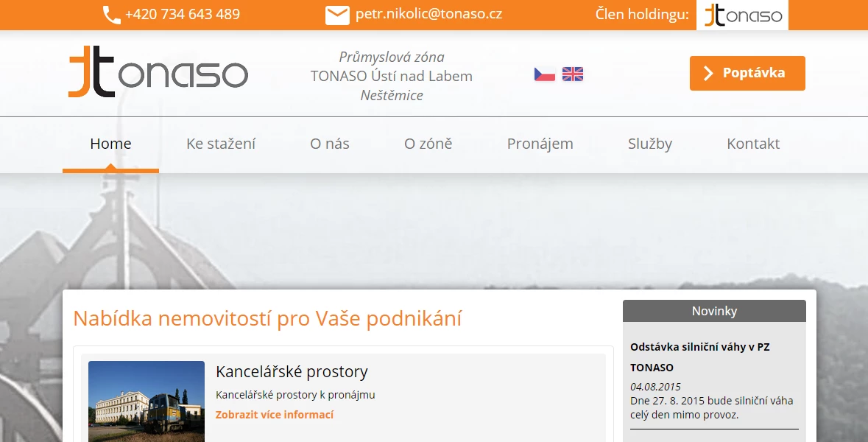The width and height of the screenshot is (868, 442).
Task: Switch language via Czech flag icon
Action: coord(545,74)
